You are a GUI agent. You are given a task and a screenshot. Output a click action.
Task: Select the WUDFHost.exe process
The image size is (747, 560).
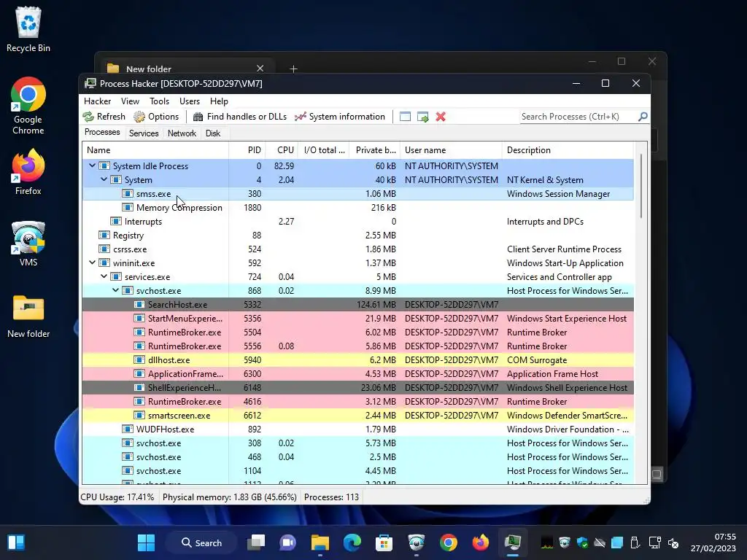[357, 429]
